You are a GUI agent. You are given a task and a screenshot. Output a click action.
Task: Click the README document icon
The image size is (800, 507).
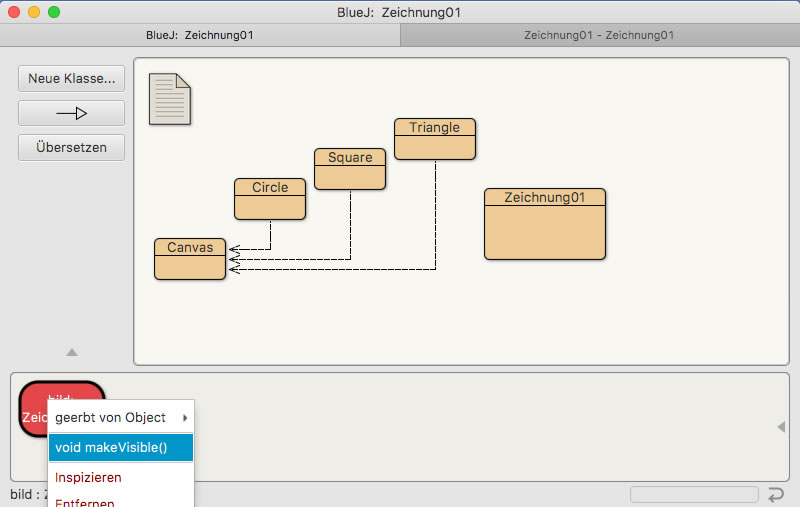pos(169,99)
